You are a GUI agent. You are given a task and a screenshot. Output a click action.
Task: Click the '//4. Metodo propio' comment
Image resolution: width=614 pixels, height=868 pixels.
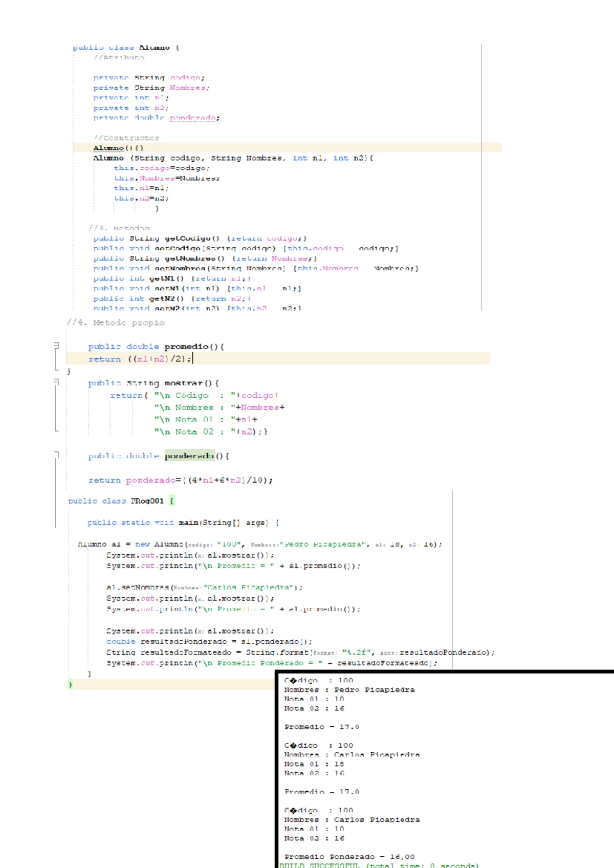click(x=116, y=323)
